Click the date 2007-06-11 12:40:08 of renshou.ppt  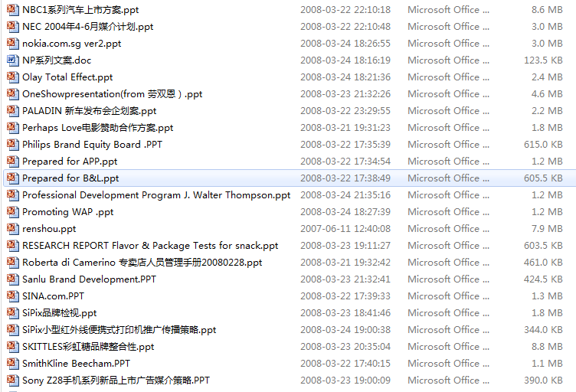[x=345, y=229]
